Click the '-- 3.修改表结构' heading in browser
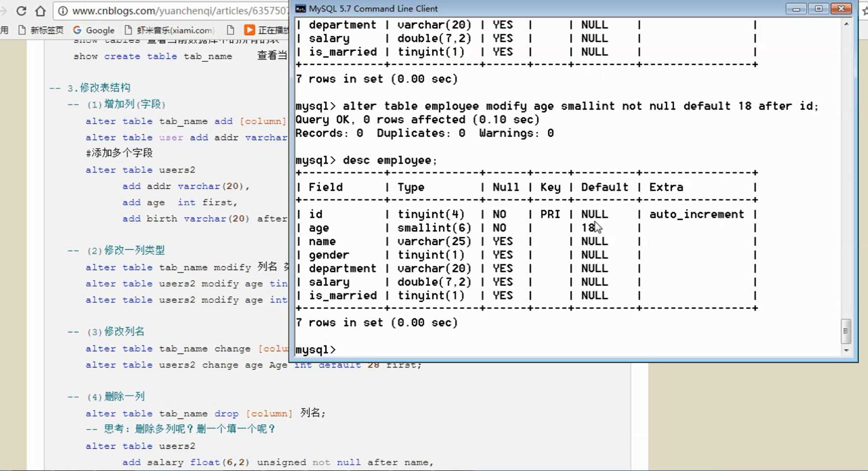 (90, 88)
